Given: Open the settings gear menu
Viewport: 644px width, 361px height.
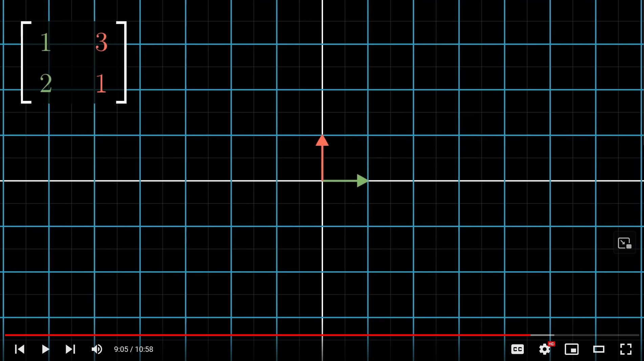Looking at the screenshot, I should [544, 349].
